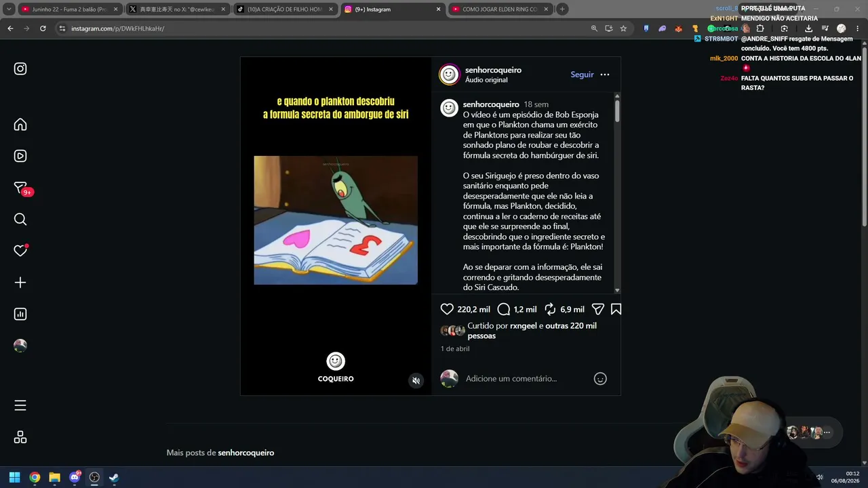Close the Juninho 22 YouTube tab
This screenshot has width=868, height=488.
(x=115, y=9)
